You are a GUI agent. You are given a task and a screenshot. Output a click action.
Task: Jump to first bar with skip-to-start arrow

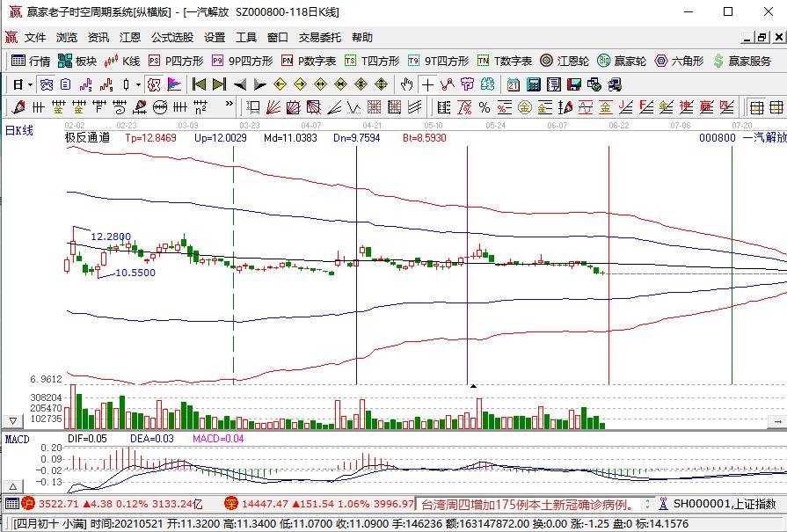(x=199, y=84)
